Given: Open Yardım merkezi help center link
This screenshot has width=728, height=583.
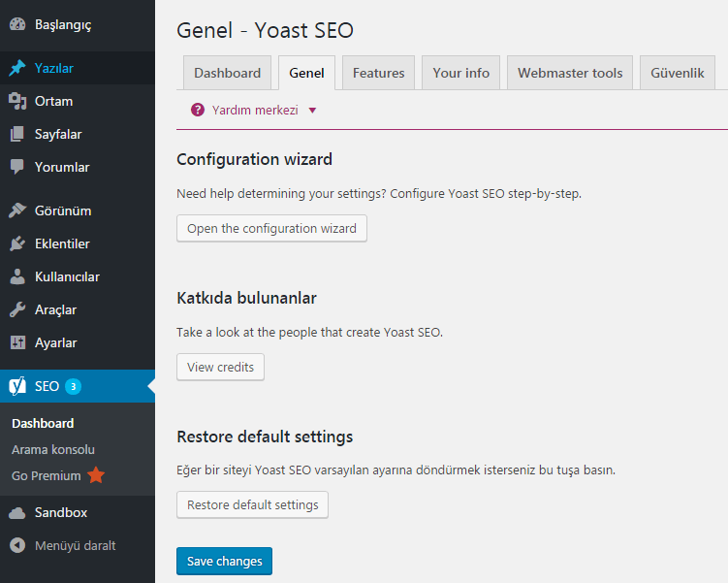Looking at the screenshot, I should [255, 110].
